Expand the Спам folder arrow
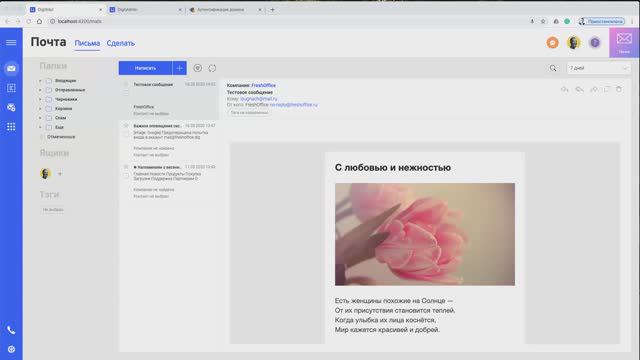 click(x=40, y=118)
